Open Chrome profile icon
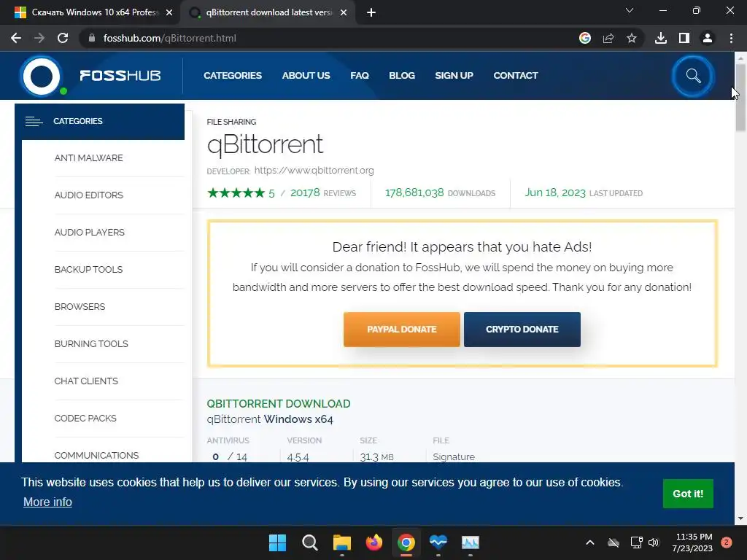This screenshot has height=560, width=747. click(x=708, y=38)
